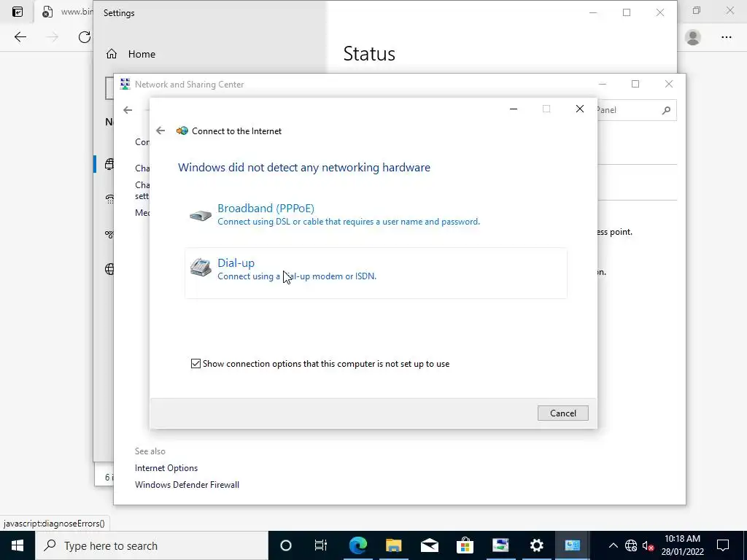
Task: Click the muted volume tray icon
Action: point(648,545)
